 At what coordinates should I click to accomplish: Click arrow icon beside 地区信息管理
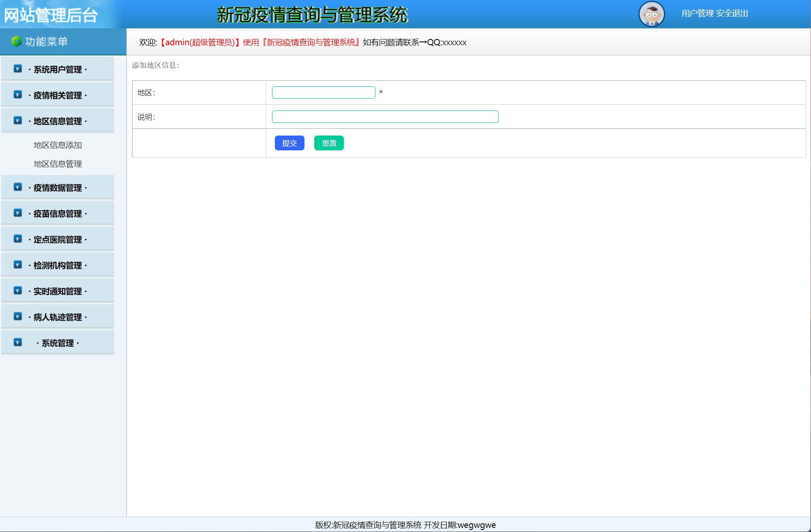(18, 120)
